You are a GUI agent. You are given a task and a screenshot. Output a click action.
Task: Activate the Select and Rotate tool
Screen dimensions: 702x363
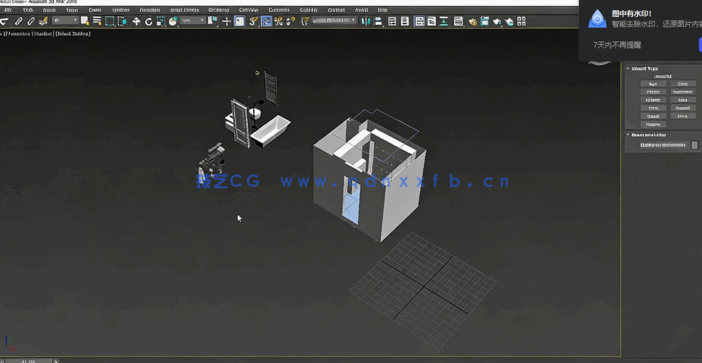[x=149, y=21]
